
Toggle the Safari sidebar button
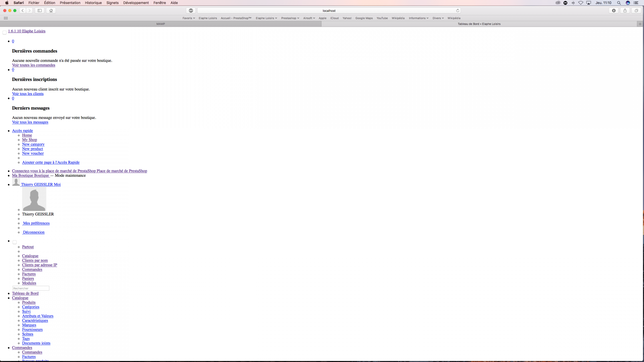coord(39,10)
